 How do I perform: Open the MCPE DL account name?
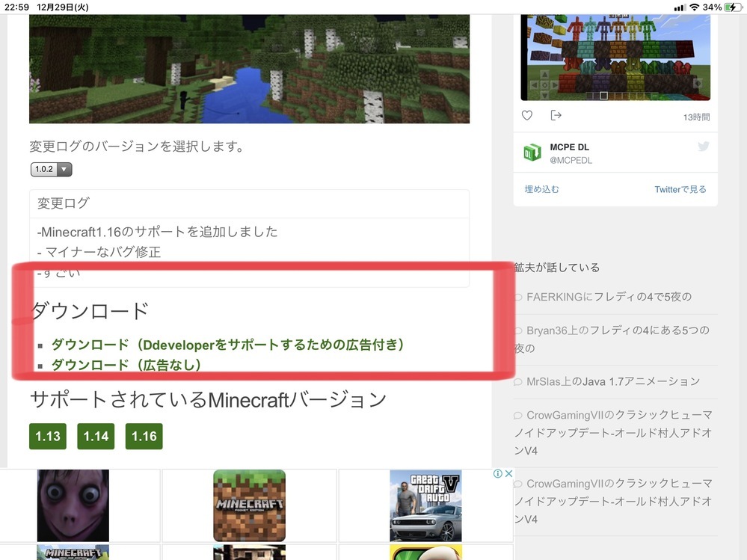point(569,147)
